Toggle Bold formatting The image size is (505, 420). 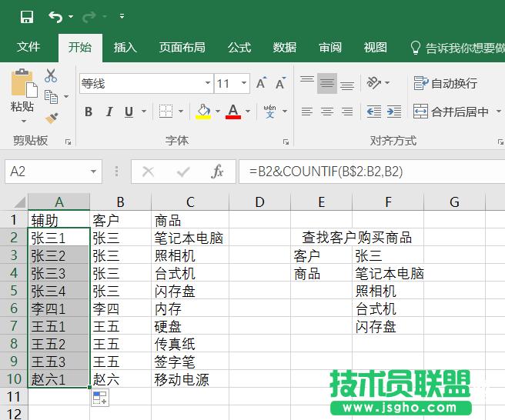(x=89, y=112)
